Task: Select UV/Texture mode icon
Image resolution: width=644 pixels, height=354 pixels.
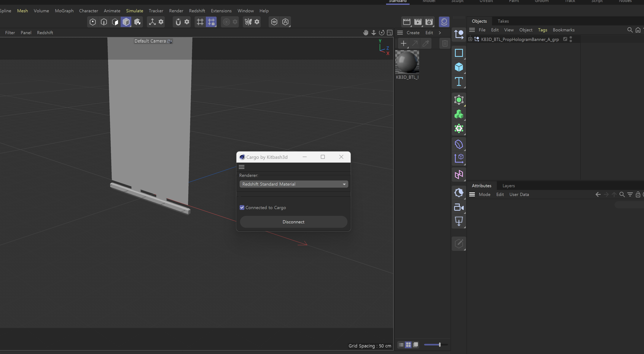Action: tap(137, 22)
